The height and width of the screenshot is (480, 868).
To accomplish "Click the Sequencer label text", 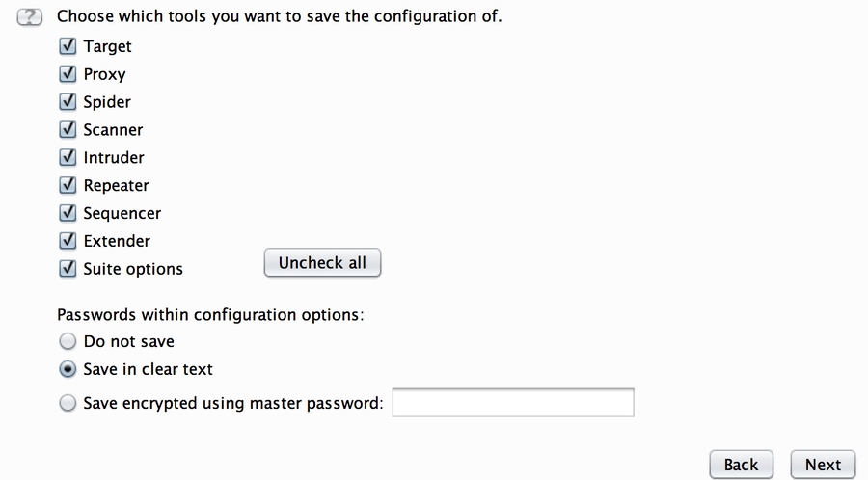I will tap(122, 213).
